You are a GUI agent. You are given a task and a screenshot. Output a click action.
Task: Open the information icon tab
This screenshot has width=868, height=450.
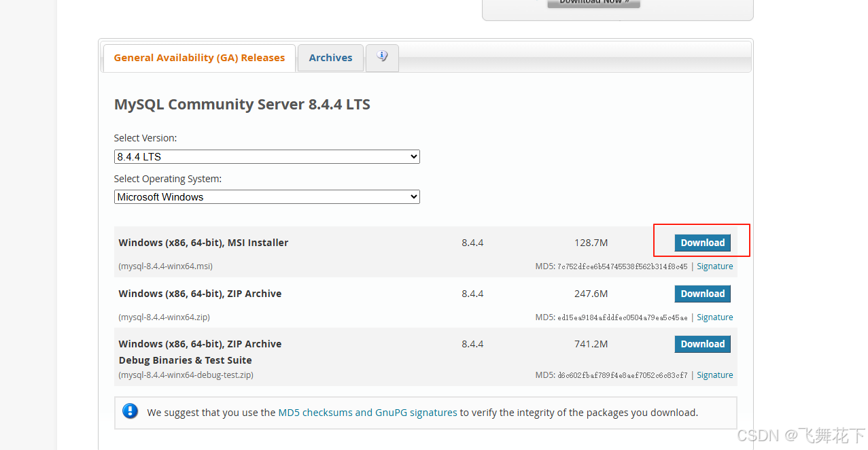click(382, 58)
